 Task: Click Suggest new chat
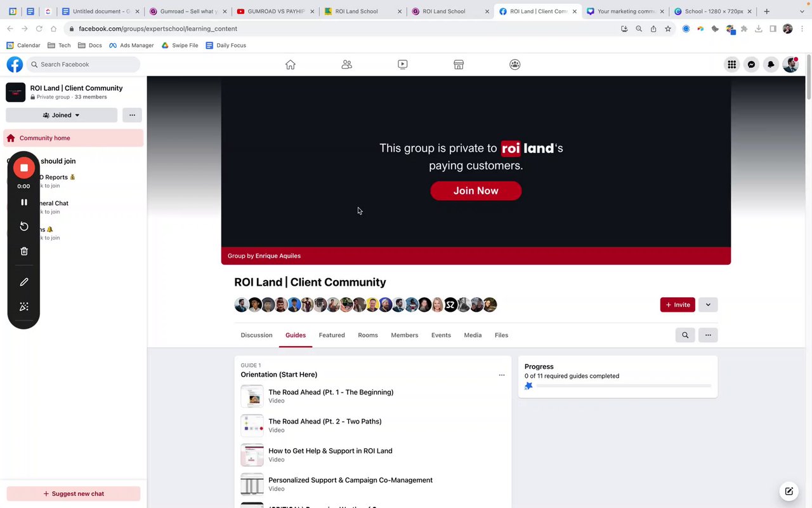coord(74,493)
